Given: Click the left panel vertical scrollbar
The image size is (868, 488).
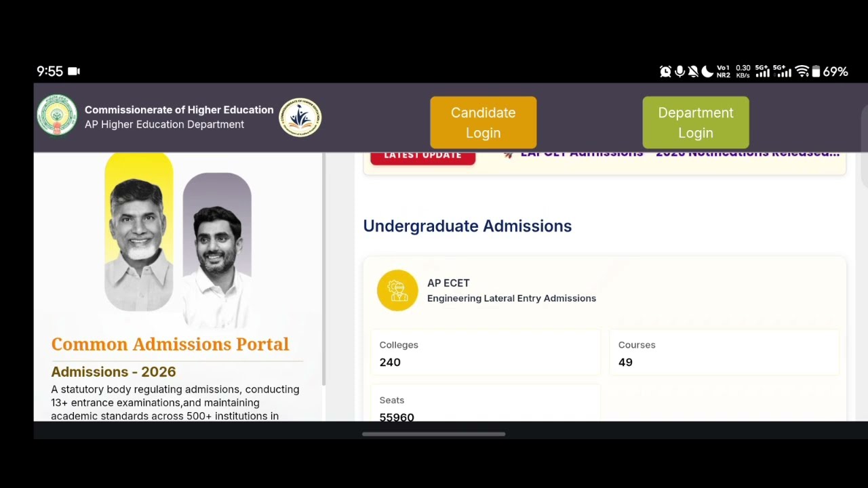Looking at the screenshot, I should (x=323, y=270).
